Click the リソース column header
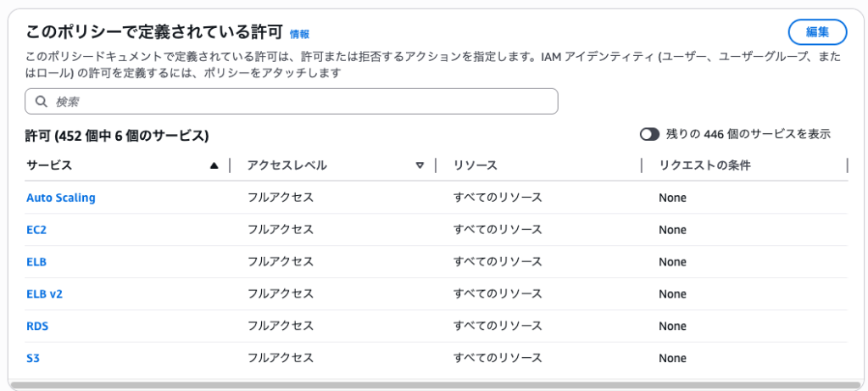Viewport: 868px width, 391px height. tap(475, 165)
